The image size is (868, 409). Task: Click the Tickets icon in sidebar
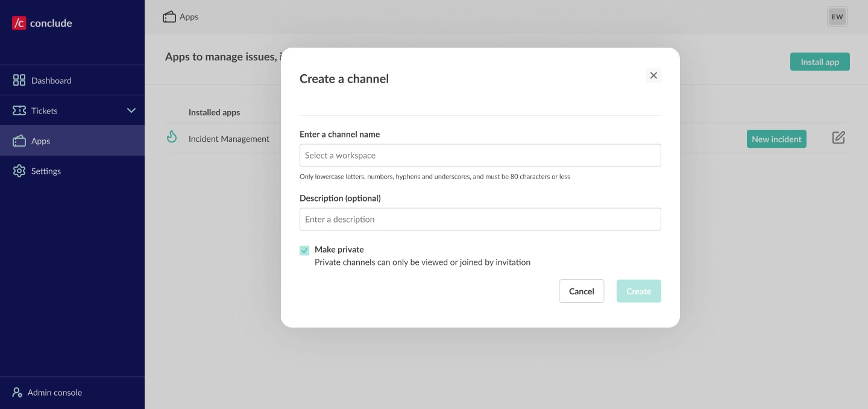pyautogui.click(x=19, y=110)
